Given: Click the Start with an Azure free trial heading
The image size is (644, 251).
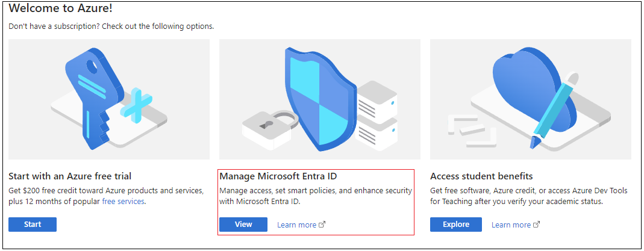Looking at the screenshot, I should click(70, 176).
